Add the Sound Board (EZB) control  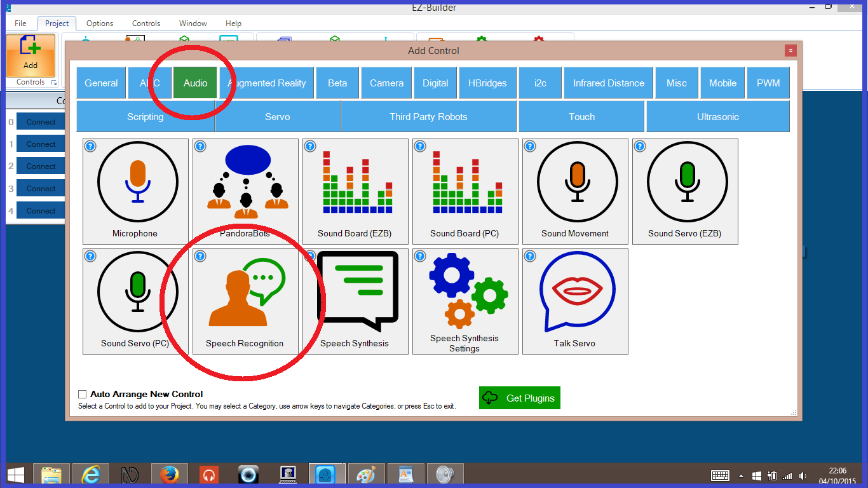tap(355, 191)
